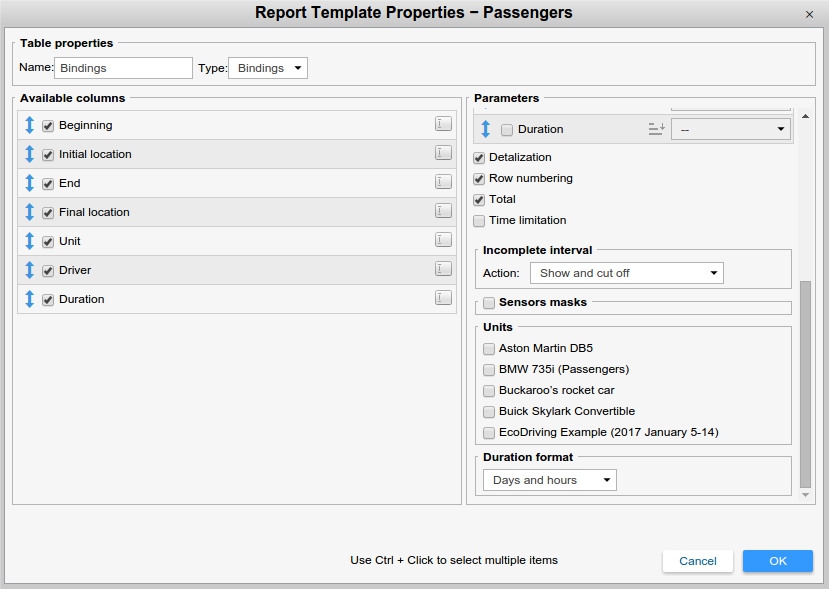Click the reorder arrow icon beside Unit

[30, 241]
